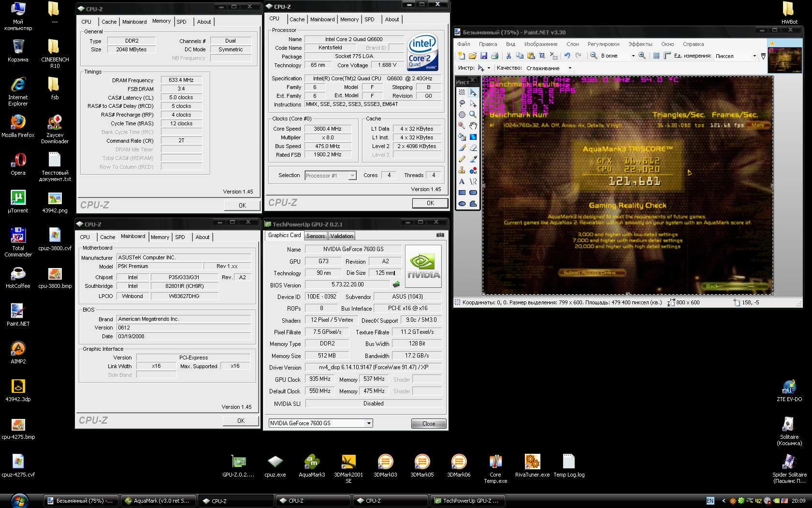Copy icon in Paint.NET toolbar

(x=520, y=56)
